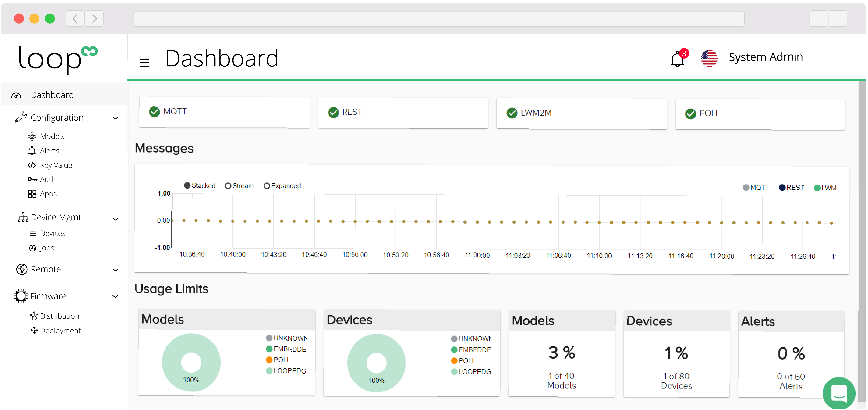Screen dimensions: 868x410
Task: Toggle REST series in Messages legend
Action: pyautogui.click(x=791, y=188)
